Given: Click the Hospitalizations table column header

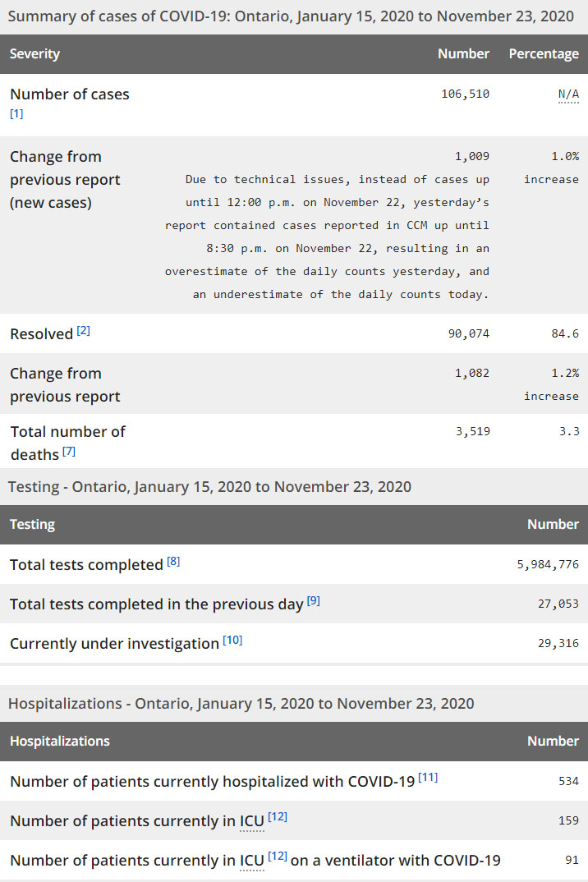Looking at the screenshot, I should pos(59,741).
